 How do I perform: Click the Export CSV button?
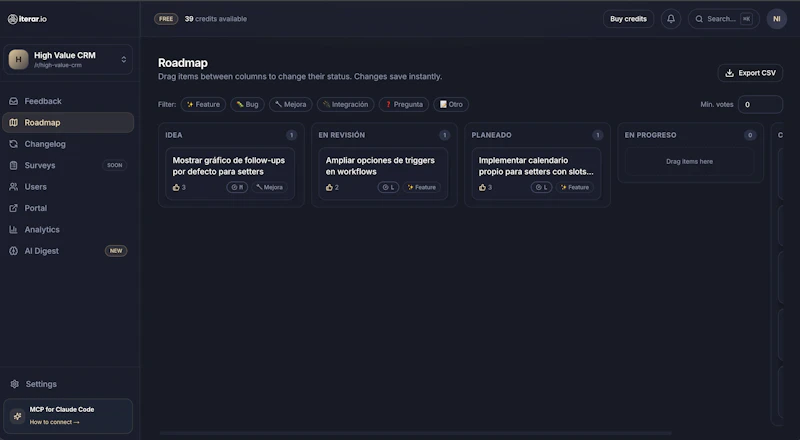click(x=750, y=73)
